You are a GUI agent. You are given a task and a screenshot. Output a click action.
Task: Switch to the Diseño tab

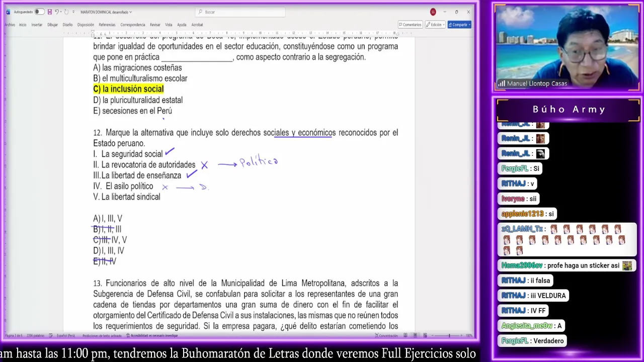[x=67, y=25]
